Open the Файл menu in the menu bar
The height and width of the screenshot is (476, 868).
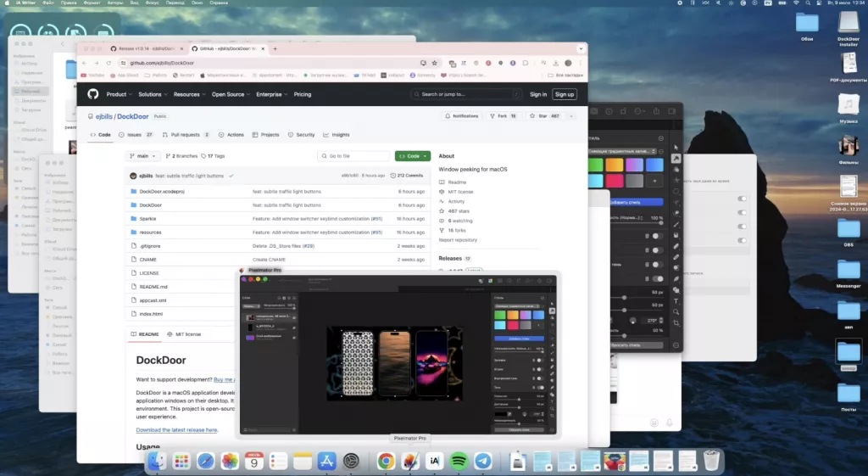point(48,3)
